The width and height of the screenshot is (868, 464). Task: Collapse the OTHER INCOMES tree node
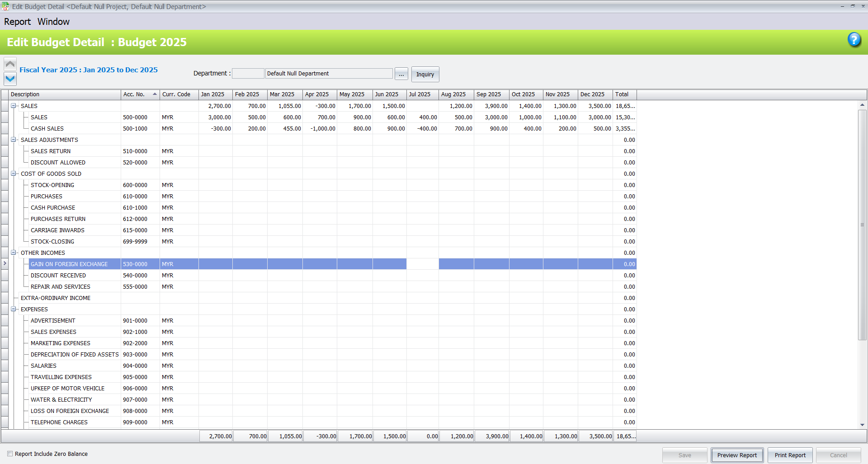click(14, 253)
